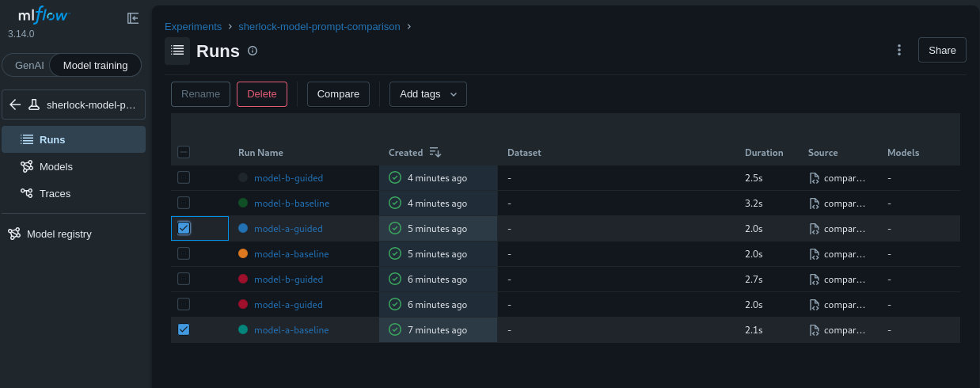980x388 pixels.
Task: Open Traces in the sidebar
Action: click(74, 193)
